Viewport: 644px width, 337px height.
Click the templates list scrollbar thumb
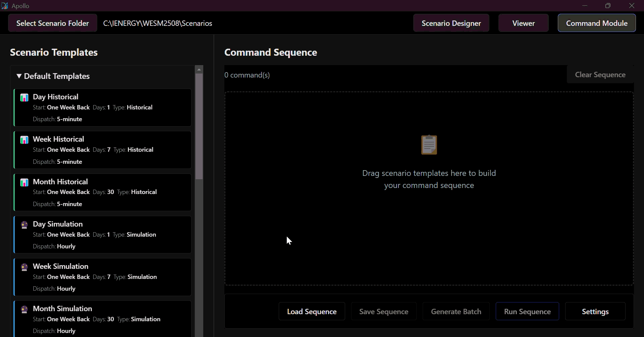199,126
